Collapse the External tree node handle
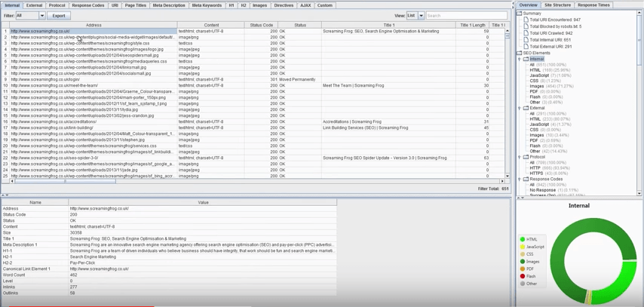Screen dimensions: 644x307 click(x=520, y=108)
